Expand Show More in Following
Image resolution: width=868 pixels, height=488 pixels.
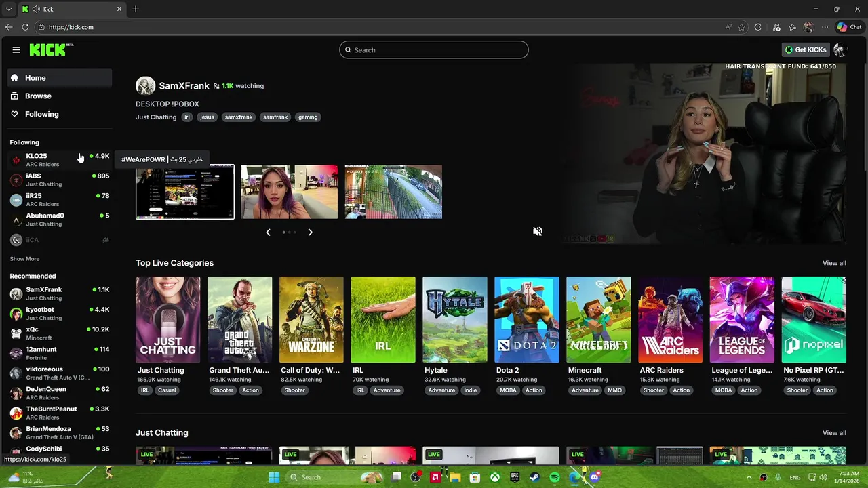24,259
